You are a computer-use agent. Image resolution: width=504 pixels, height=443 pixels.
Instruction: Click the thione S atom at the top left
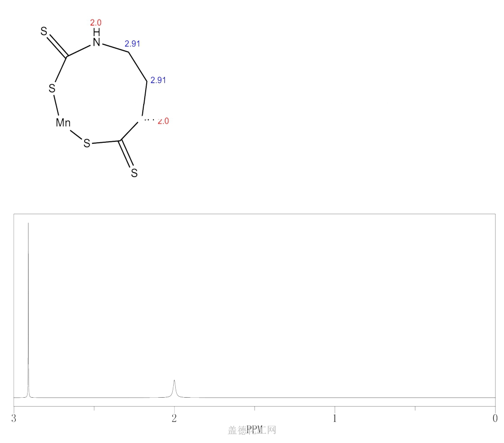(x=44, y=31)
